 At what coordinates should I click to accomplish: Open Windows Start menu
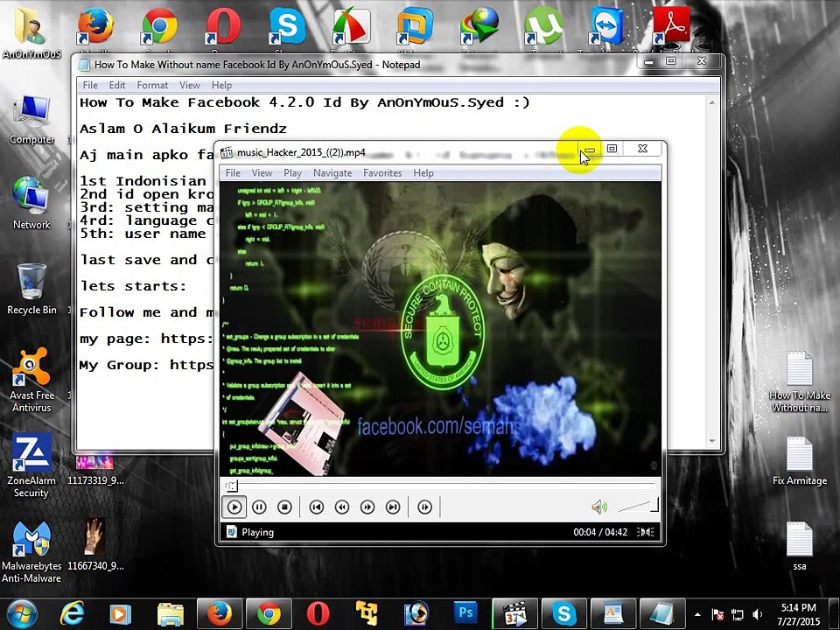(21, 614)
